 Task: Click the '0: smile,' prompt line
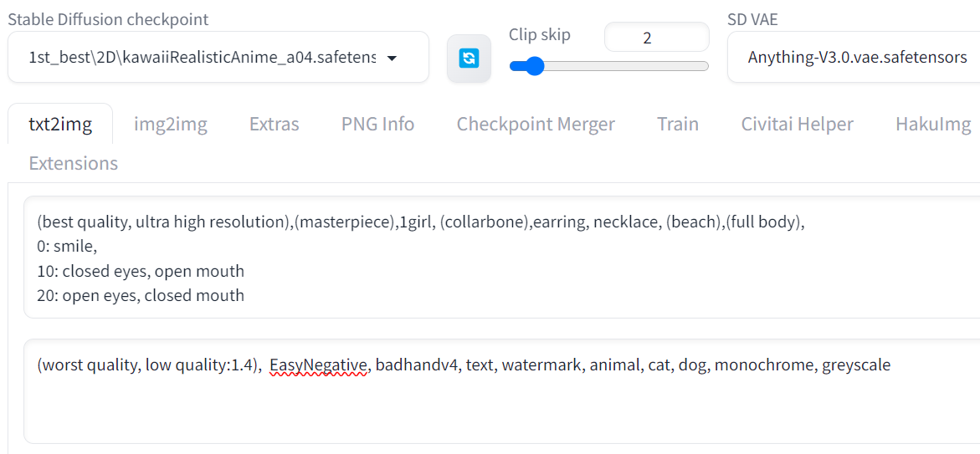click(67, 247)
